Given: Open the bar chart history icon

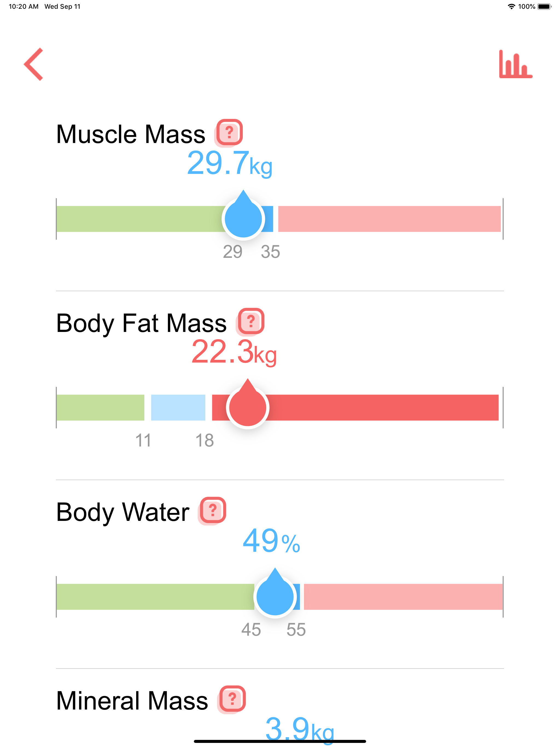Looking at the screenshot, I should 515,64.
